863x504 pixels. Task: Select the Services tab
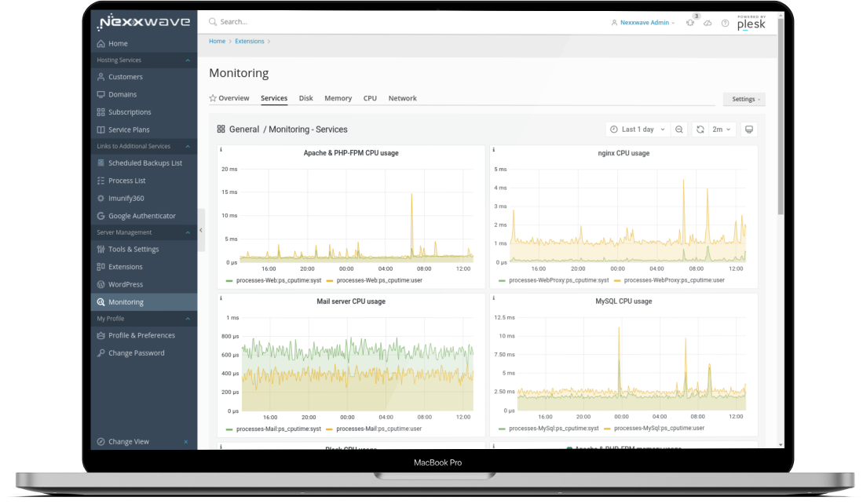point(274,98)
